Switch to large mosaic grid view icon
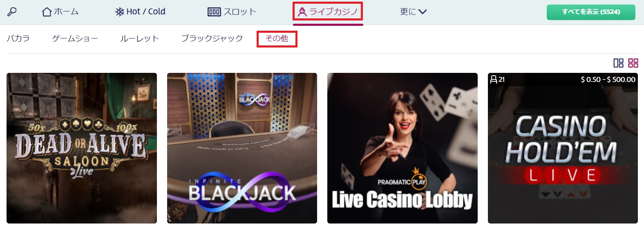644x228 pixels. 618,63
